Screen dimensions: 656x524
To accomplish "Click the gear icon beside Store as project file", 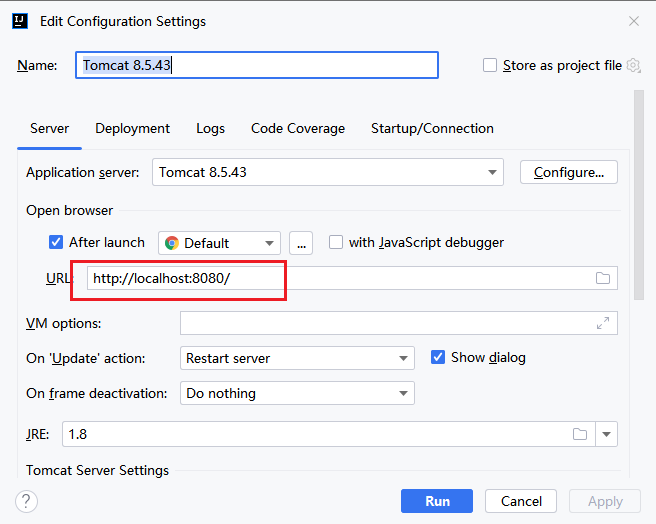I will click(x=633, y=65).
